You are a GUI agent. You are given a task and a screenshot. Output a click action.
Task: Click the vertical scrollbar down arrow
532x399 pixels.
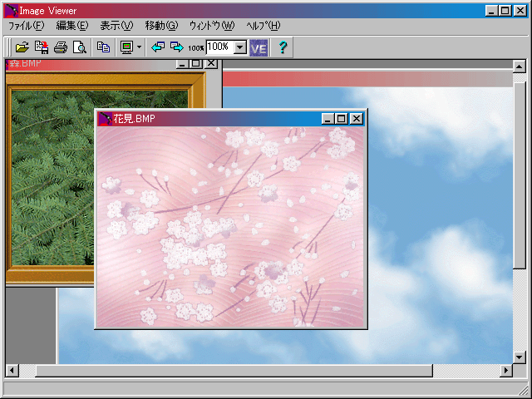pos(519,357)
